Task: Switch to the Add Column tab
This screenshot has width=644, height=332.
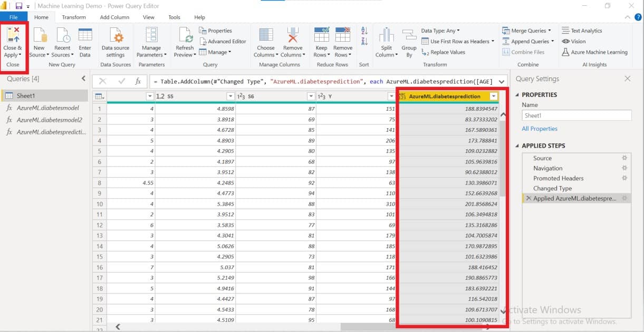Action: pos(114,17)
